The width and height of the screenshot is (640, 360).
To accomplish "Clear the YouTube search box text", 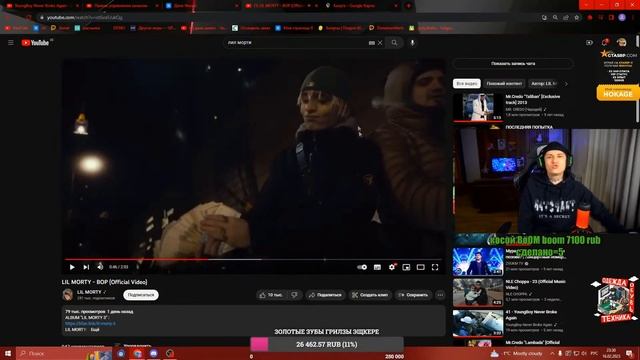I will 380,42.
